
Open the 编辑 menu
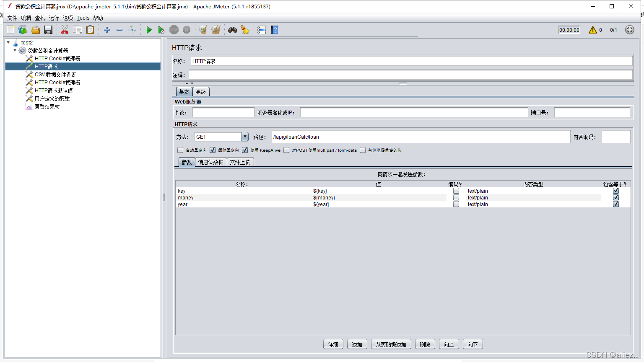pyautogui.click(x=26, y=18)
